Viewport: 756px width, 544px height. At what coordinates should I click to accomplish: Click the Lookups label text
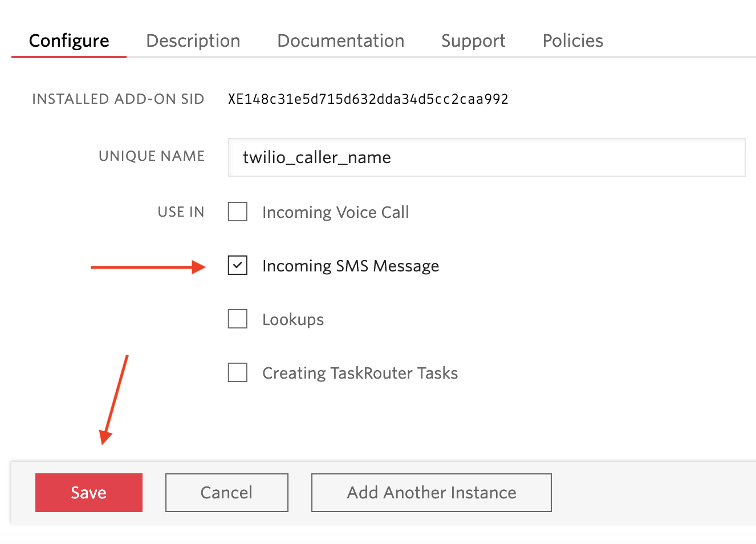pyautogui.click(x=292, y=319)
